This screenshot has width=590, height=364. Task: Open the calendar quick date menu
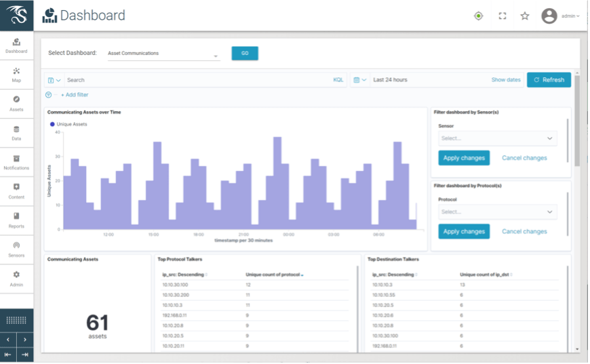point(359,80)
